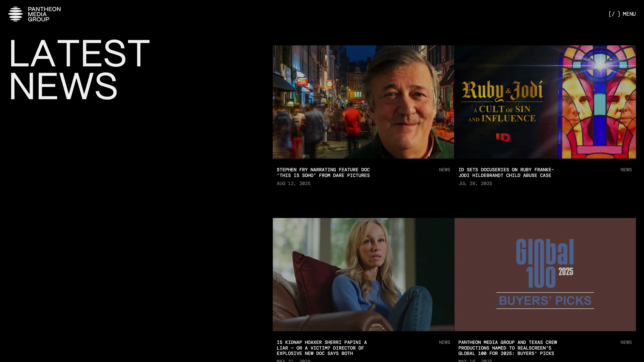Click the red ID network logo in the poster

coord(503,137)
